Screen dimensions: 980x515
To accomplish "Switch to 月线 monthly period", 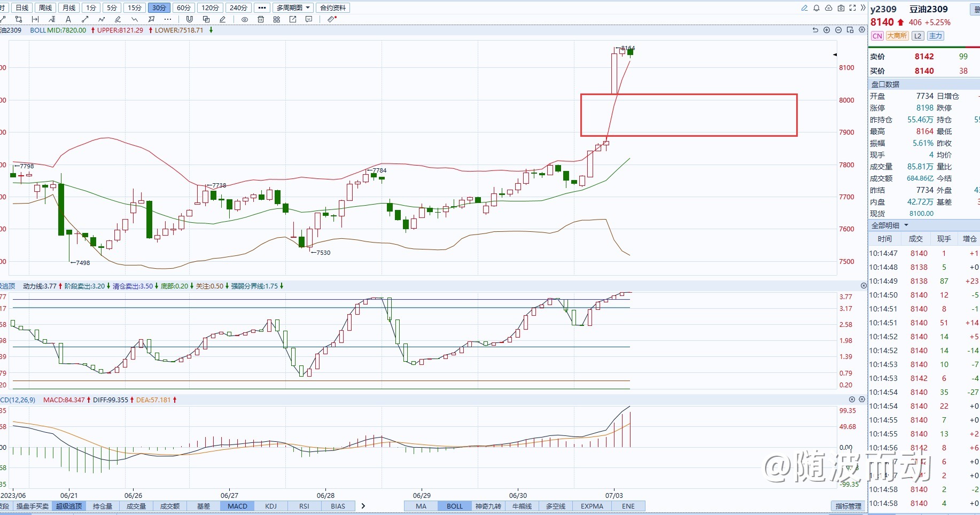I will 69,8.
